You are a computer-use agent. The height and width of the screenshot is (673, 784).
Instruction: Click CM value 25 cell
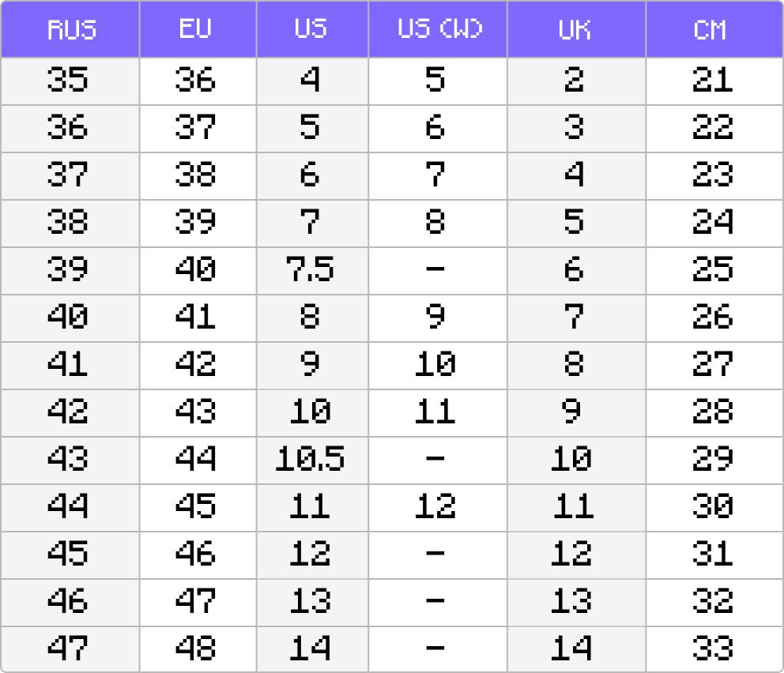(x=712, y=270)
